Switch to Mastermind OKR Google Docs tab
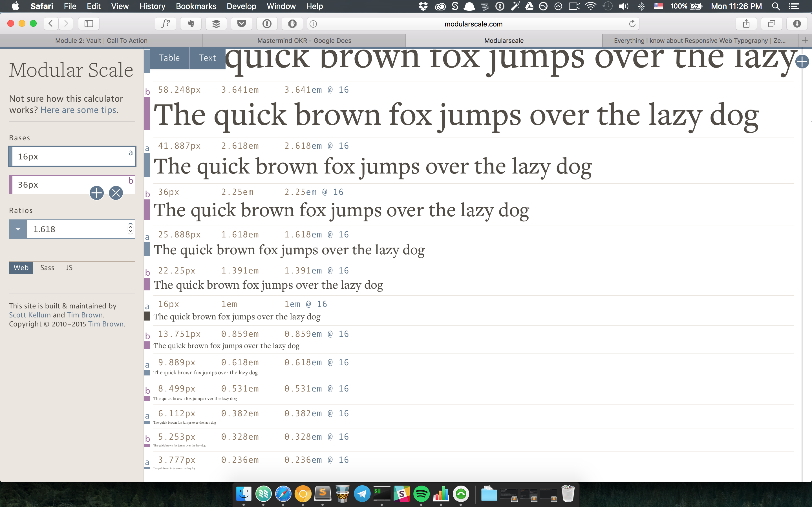This screenshot has height=507, width=812. 304,41
